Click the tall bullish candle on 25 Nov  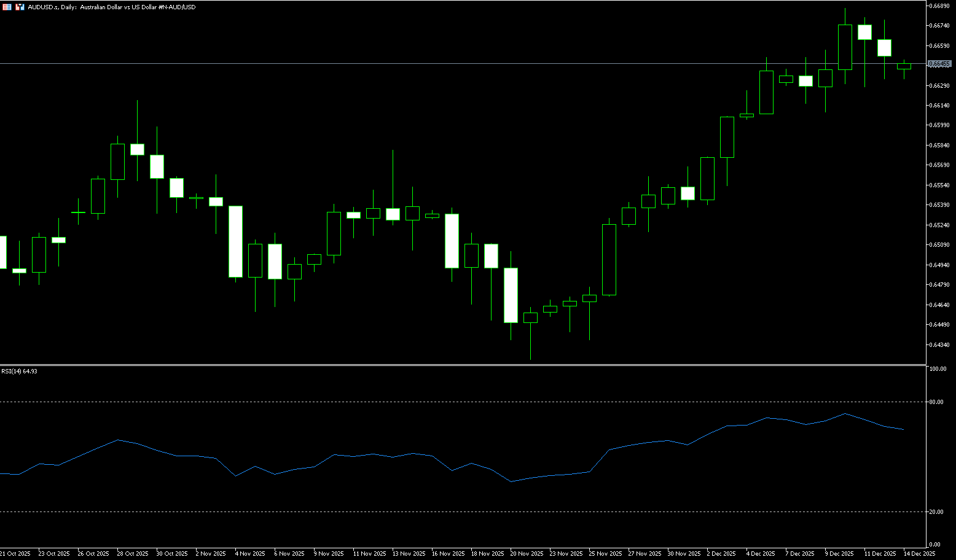coord(609,260)
